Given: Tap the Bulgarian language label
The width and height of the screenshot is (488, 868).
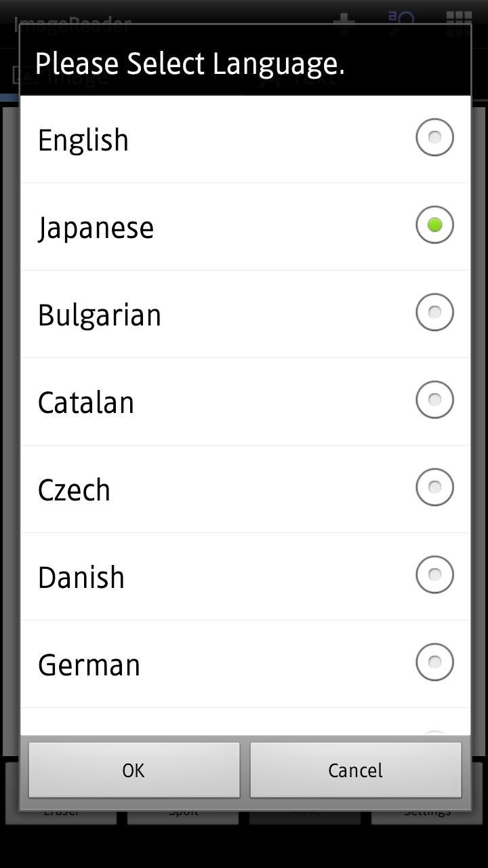Looking at the screenshot, I should tap(99, 315).
